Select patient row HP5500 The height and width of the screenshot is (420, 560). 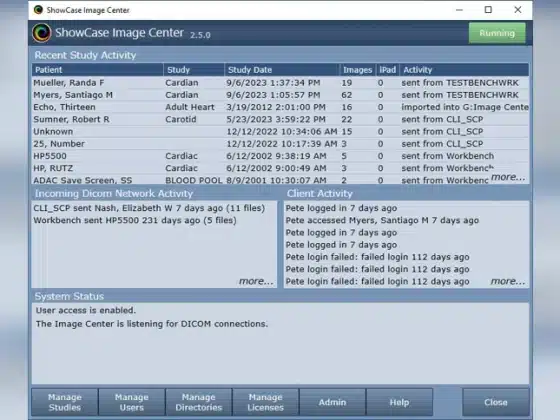280,156
